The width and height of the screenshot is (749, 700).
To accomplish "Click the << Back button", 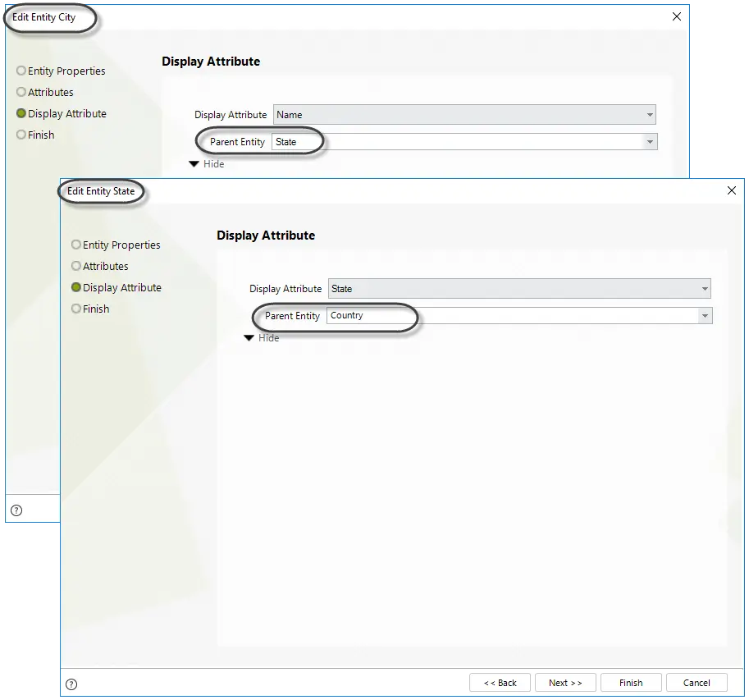I will point(500,683).
